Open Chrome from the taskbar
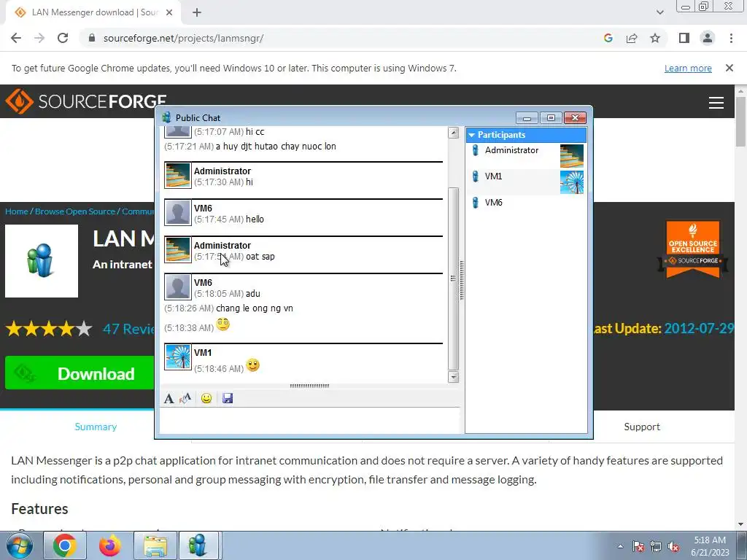Screen dimensions: 747x560 pos(65,545)
